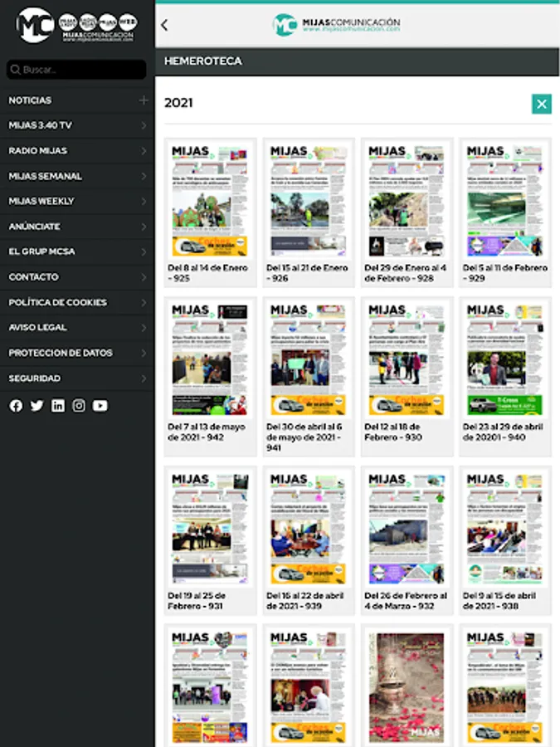
Task: Open issue Del 29 de Enero al 4 de Febrero - 928
Action: click(407, 212)
